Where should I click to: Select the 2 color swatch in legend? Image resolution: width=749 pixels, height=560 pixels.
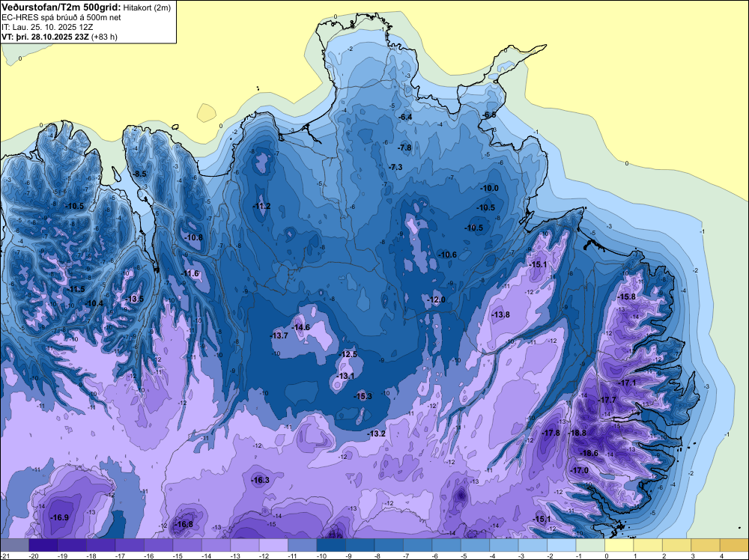[x=676, y=545]
